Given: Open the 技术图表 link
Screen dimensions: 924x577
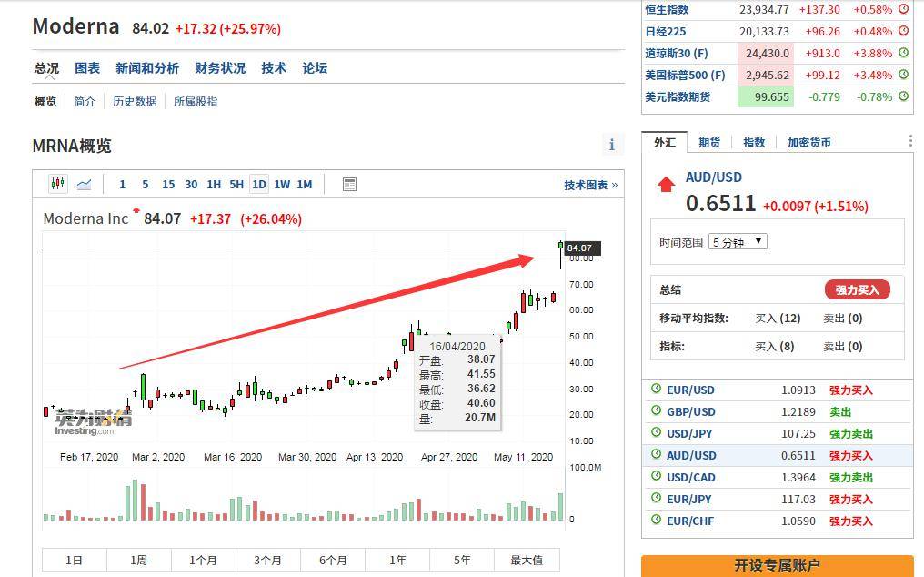Looking at the screenshot, I should pyautogui.click(x=591, y=186).
